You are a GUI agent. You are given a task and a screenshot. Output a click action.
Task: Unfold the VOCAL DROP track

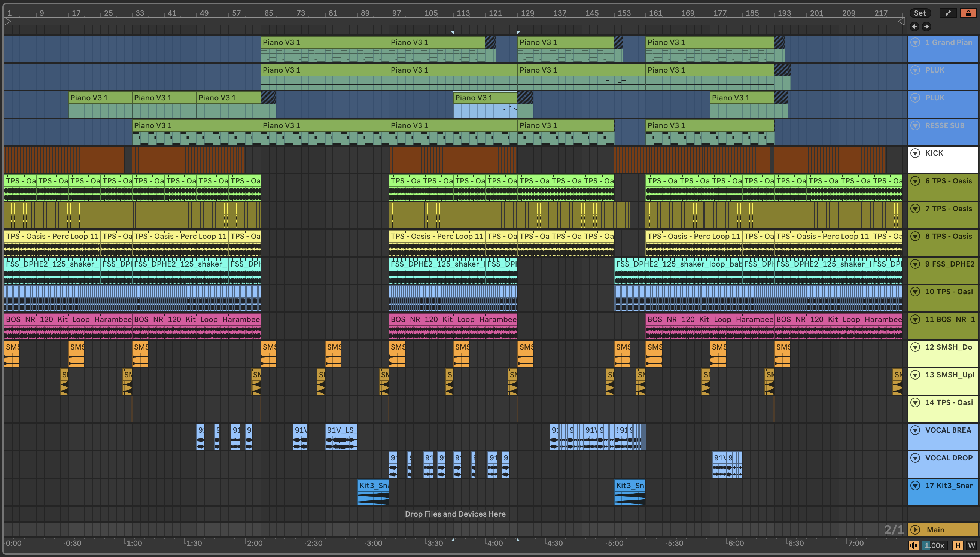tap(915, 457)
